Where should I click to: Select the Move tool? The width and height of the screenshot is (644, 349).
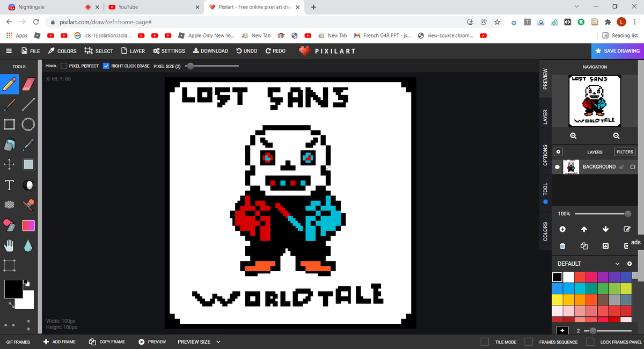click(9, 164)
